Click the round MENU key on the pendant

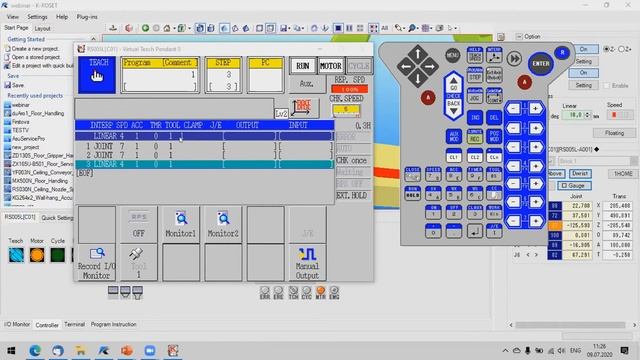(452, 56)
